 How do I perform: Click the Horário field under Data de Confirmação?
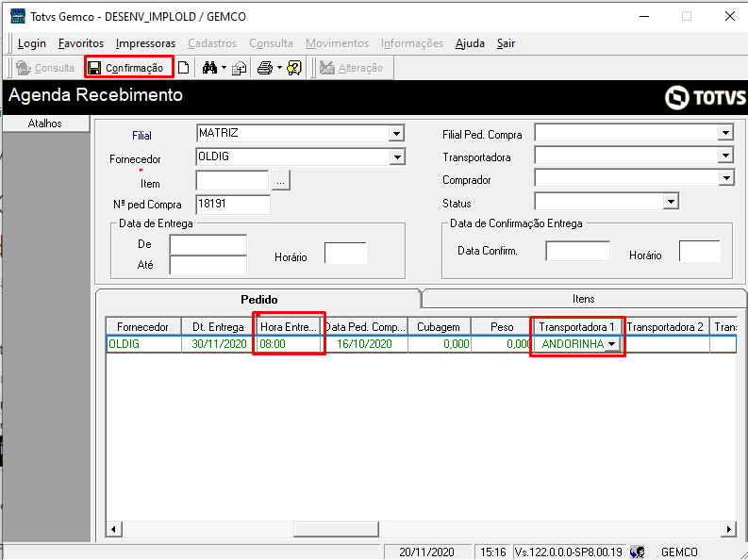pyautogui.click(x=699, y=251)
